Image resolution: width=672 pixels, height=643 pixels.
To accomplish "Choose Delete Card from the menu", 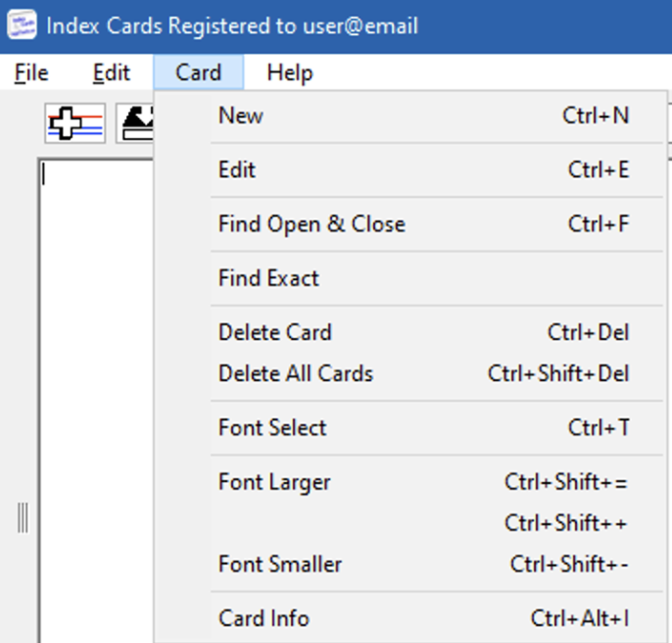I will coord(410,332).
